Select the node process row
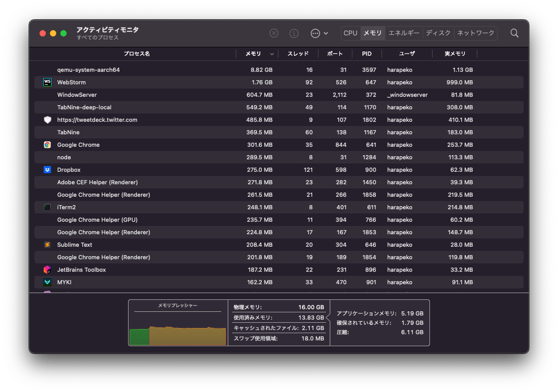 coord(279,157)
